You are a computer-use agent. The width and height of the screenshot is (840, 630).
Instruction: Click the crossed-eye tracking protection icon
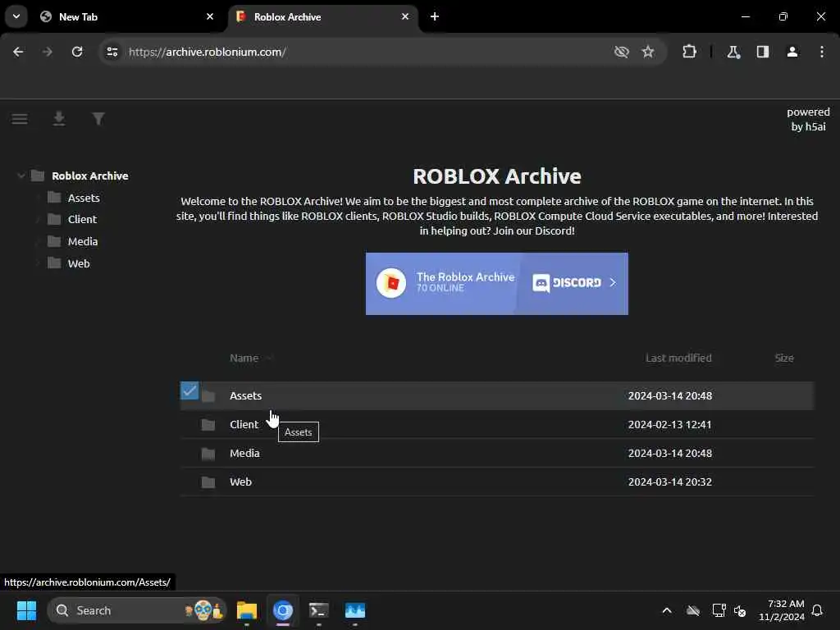coord(622,52)
